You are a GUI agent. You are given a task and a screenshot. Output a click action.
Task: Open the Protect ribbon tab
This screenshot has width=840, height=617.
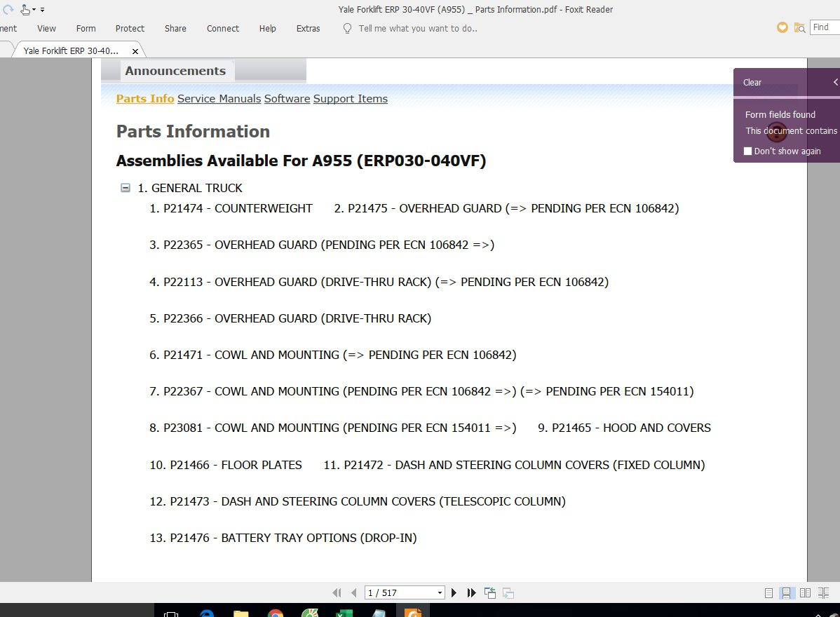point(130,28)
